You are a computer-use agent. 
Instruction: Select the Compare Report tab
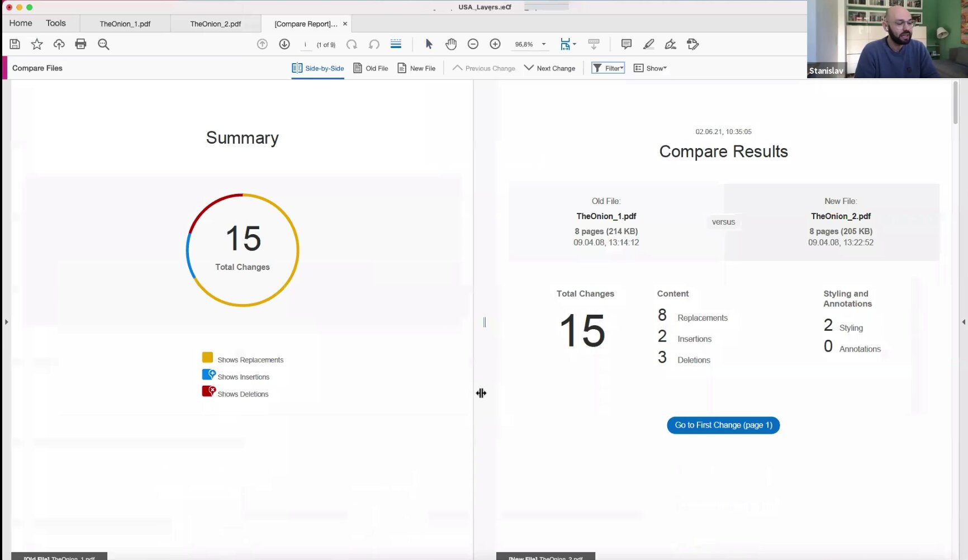coord(306,23)
